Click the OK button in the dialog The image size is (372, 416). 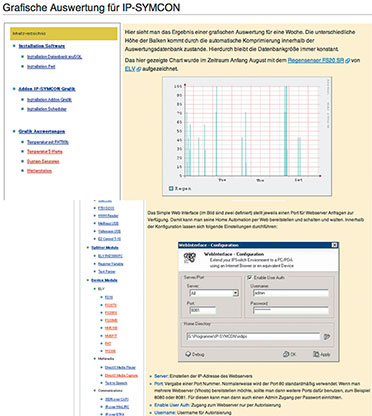point(289,354)
